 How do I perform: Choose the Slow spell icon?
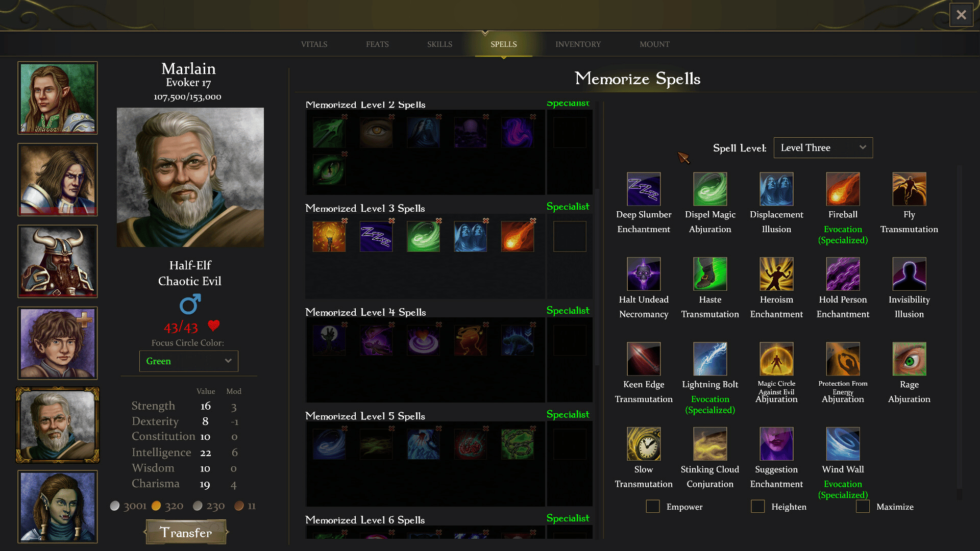644,444
